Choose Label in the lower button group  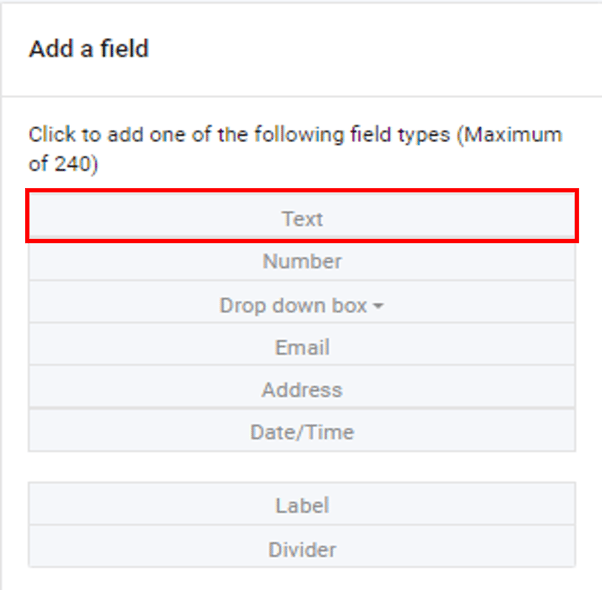pos(302,505)
